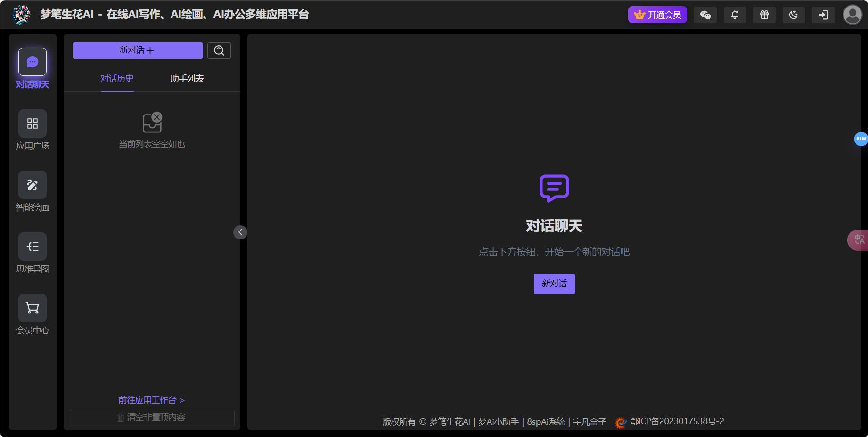The image size is (868, 437).
Task: Click the 81M floating badge on right side
Action: 861,139
